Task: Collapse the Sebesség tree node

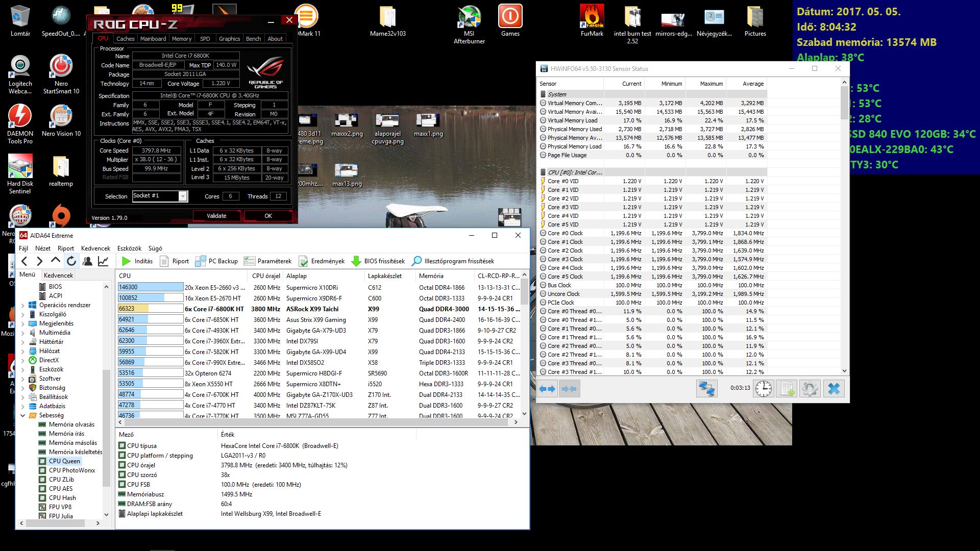Action: coord(22,415)
